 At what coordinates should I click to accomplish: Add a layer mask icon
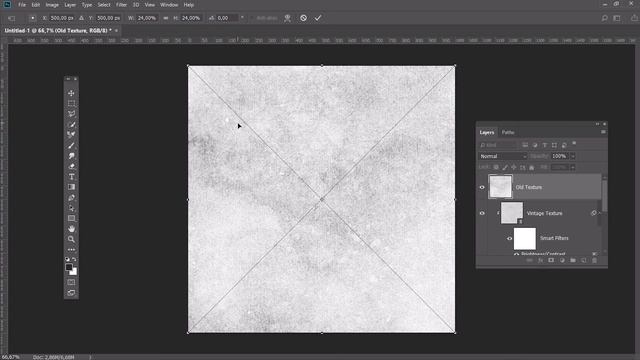click(x=551, y=260)
